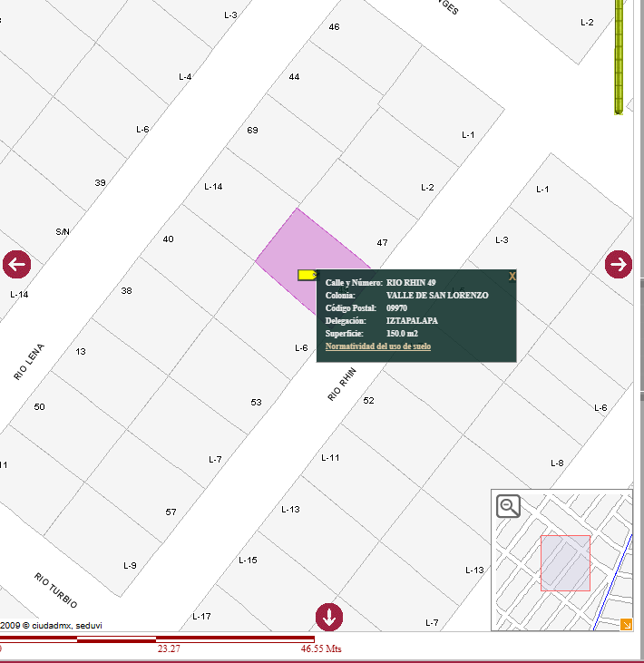The width and height of the screenshot is (644, 663).
Task: Click postal code 09970 in popup
Action: [x=396, y=308]
